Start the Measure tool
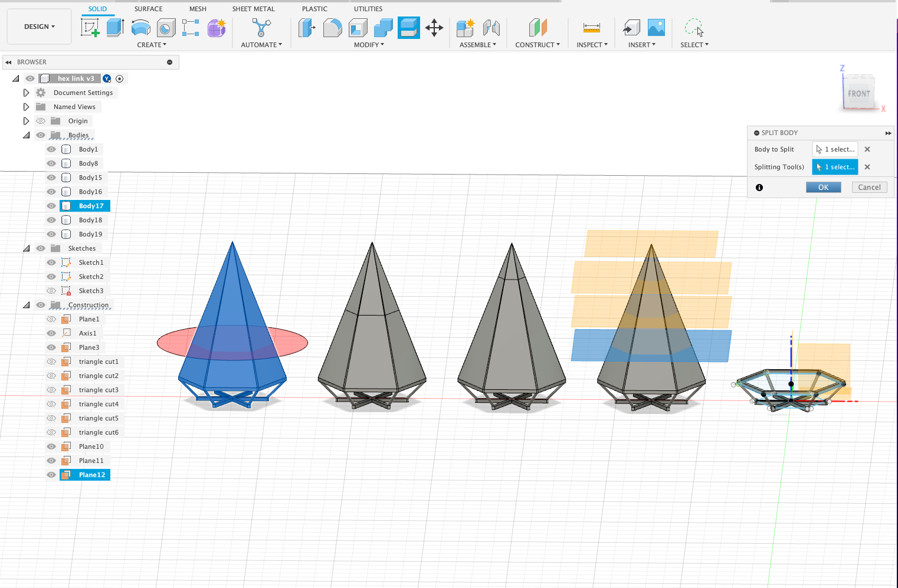 (x=592, y=28)
